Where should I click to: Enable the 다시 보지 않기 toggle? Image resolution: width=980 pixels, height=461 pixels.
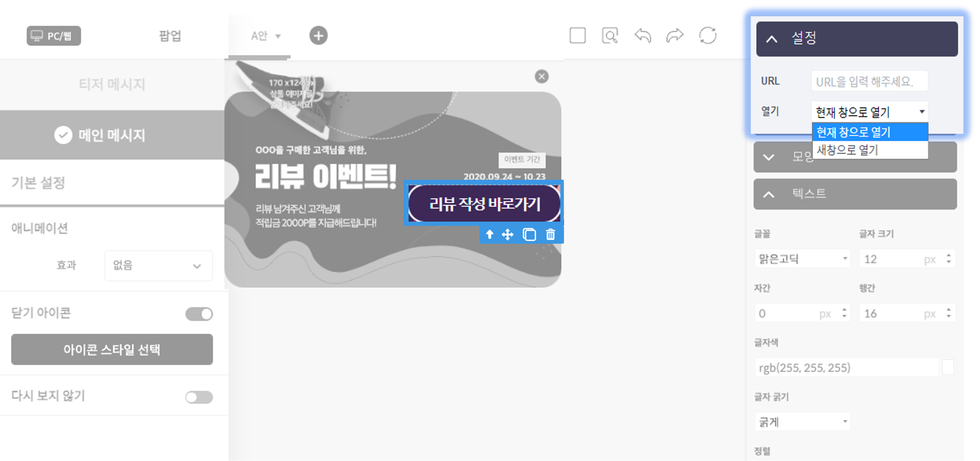pos(199,397)
